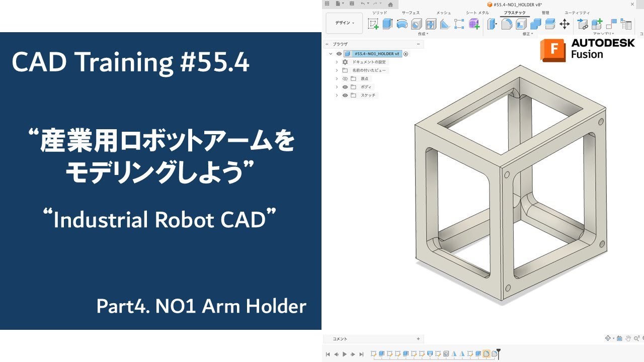Select the Press Pull tool

click(x=493, y=24)
